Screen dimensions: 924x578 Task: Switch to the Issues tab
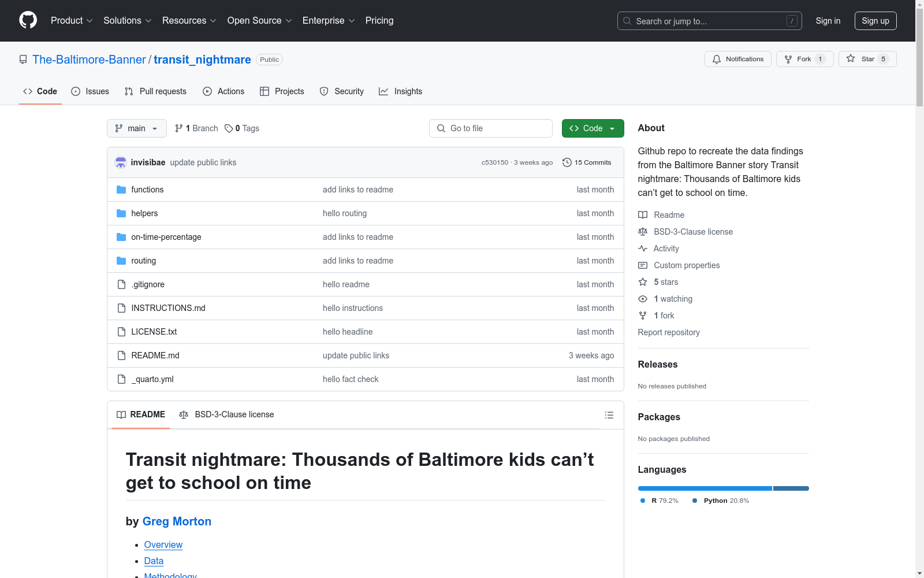90,91
